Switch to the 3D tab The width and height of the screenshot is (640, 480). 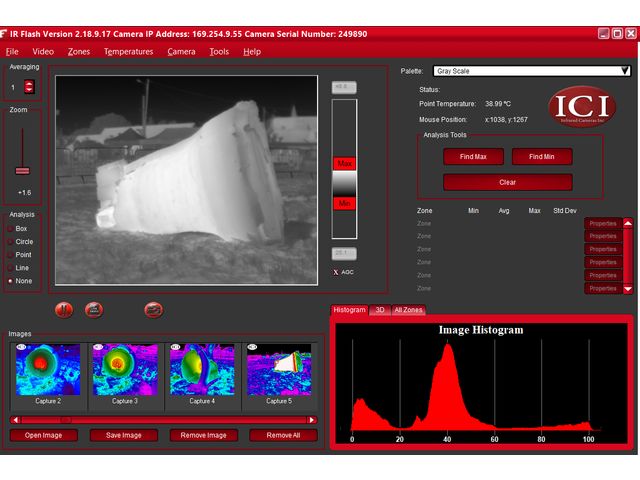[380, 310]
